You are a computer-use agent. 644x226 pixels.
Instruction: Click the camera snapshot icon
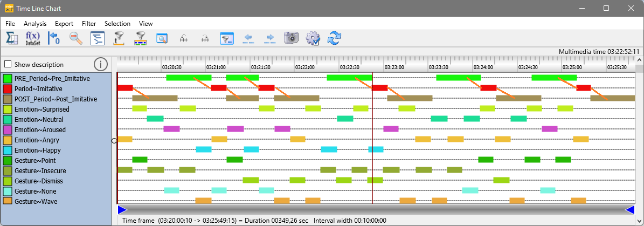click(x=291, y=39)
